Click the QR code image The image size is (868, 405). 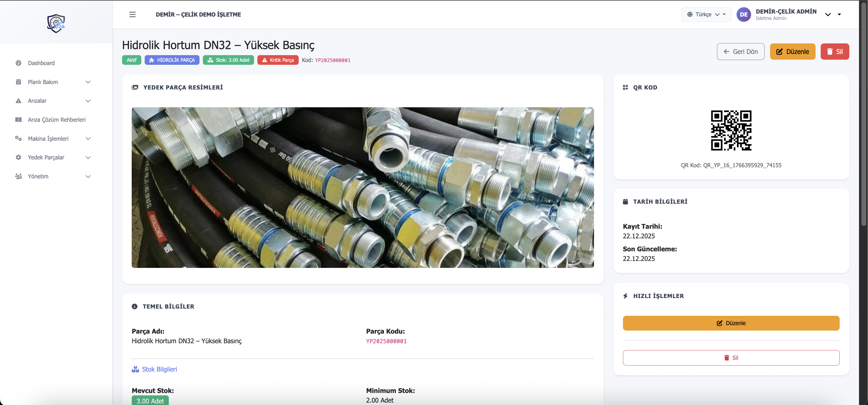pos(731,130)
